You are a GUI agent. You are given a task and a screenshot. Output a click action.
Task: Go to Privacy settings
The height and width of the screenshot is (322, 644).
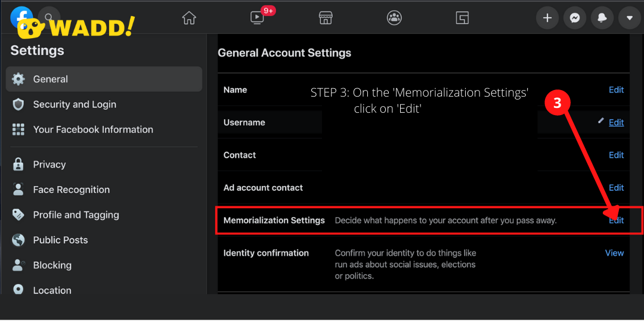click(x=104, y=165)
